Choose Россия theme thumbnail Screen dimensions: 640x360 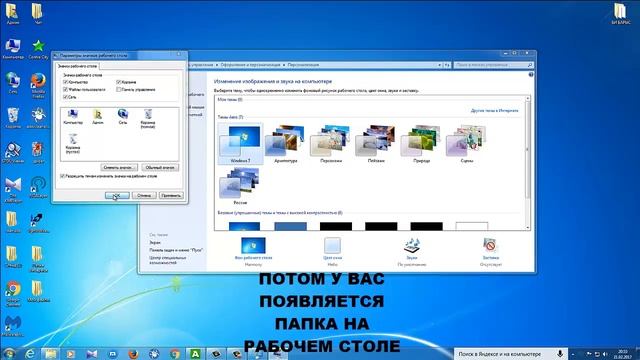tap(240, 186)
